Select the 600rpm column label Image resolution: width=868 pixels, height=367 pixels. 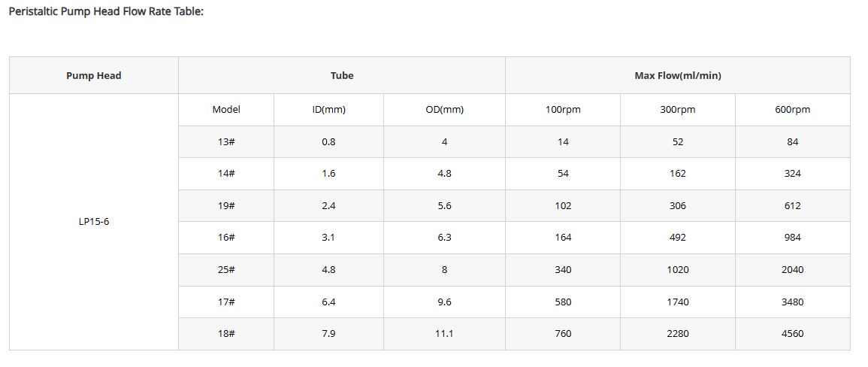point(793,110)
